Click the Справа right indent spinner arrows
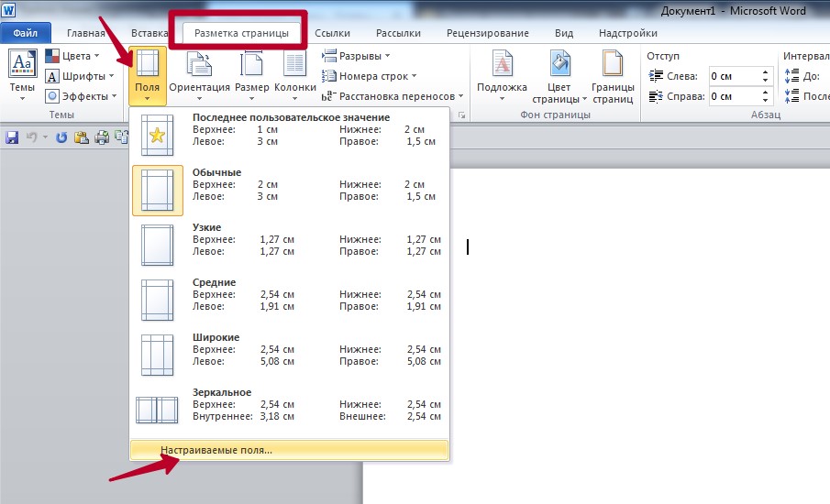Screen dimensions: 830x504 [766, 96]
